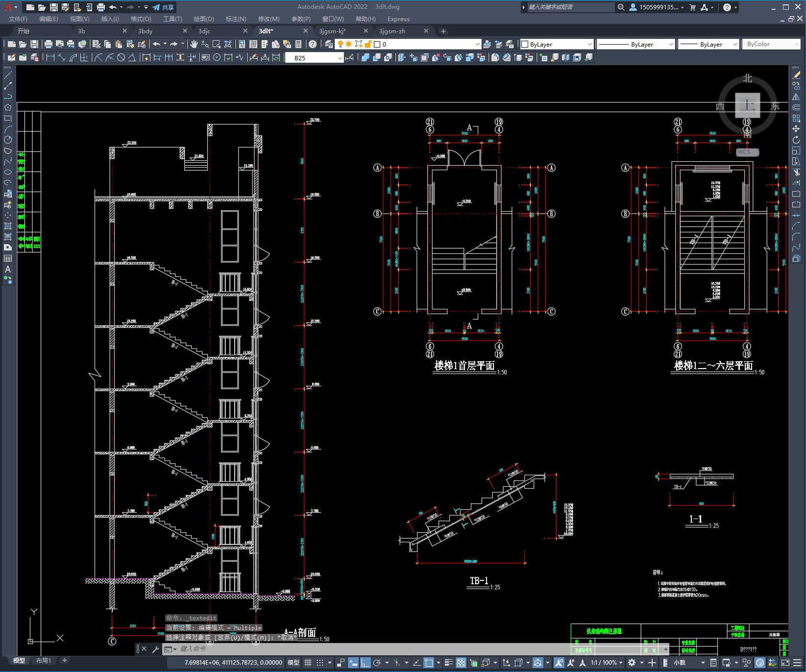Select the Linear dimension tool
Screen dimensions: 806x672
tap(50, 57)
